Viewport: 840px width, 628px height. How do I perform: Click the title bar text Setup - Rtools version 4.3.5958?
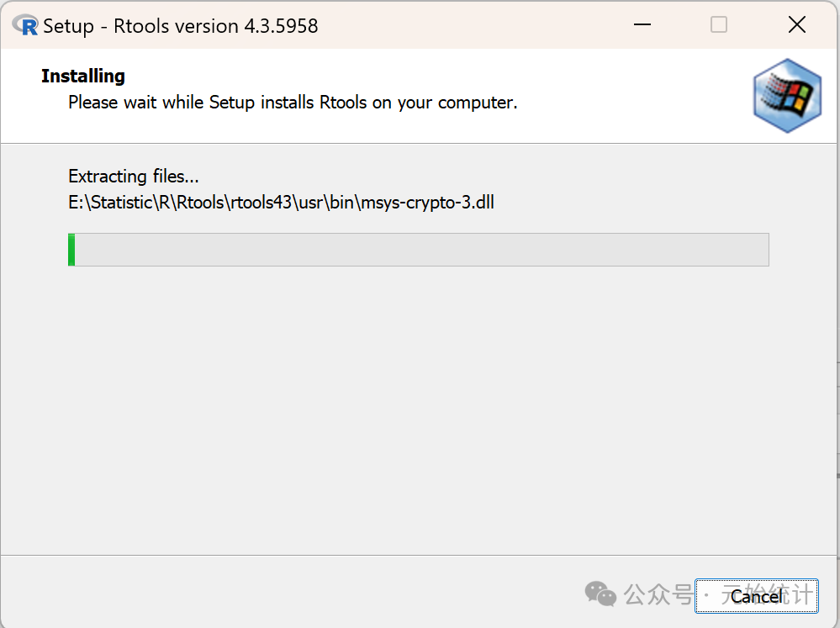[180, 26]
